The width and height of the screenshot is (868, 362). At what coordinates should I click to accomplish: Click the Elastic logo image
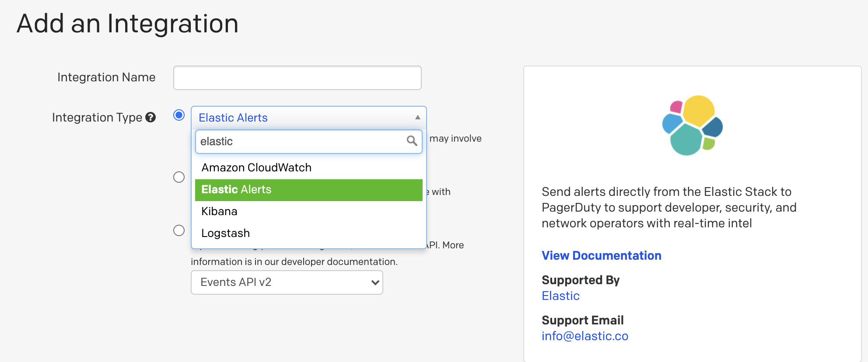tap(692, 125)
